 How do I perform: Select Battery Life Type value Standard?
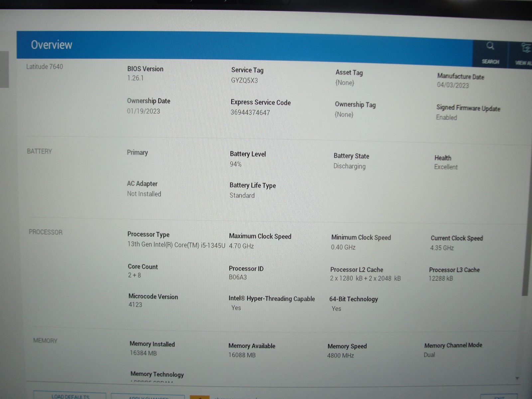242,196
